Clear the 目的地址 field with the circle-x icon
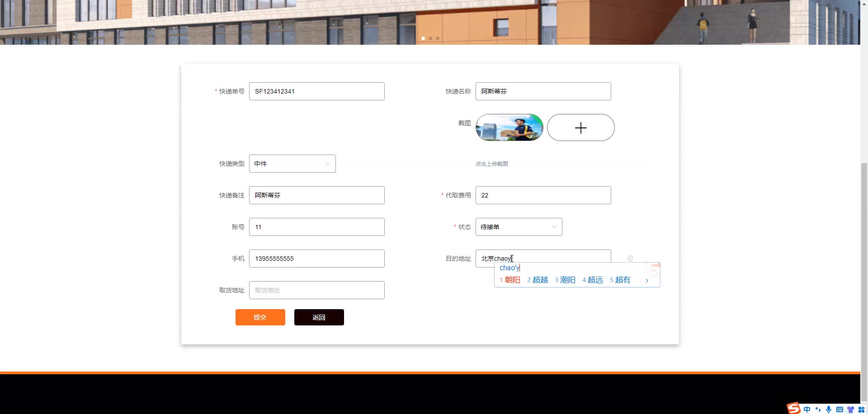This screenshot has width=868, height=414. (x=630, y=259)
